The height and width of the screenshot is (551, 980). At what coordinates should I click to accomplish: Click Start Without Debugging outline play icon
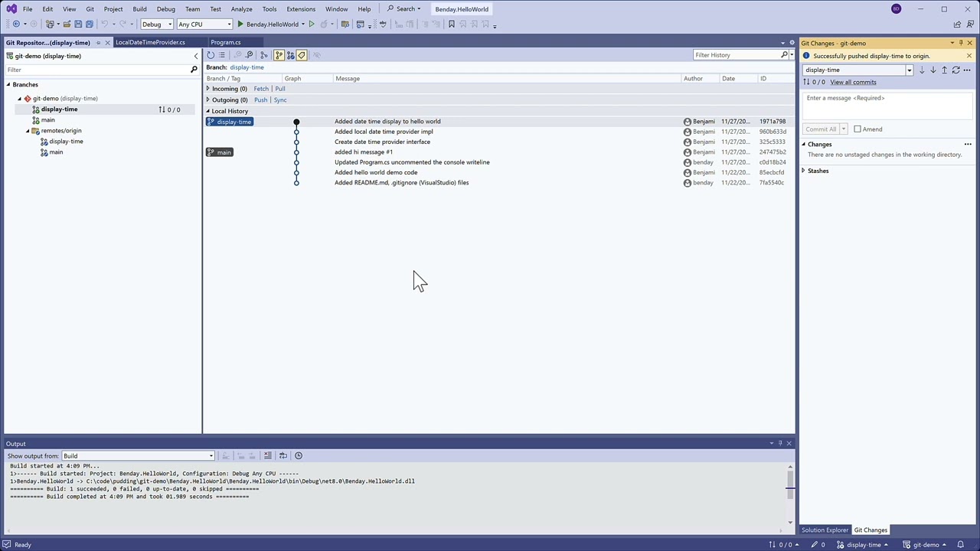[312, 24]
